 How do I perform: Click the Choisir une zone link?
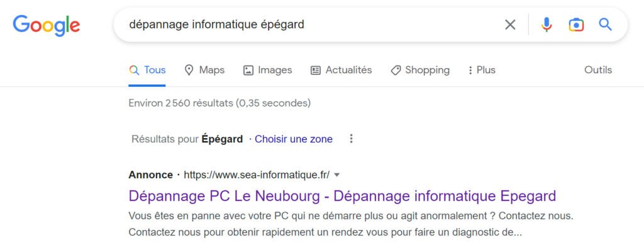(294, 139)
